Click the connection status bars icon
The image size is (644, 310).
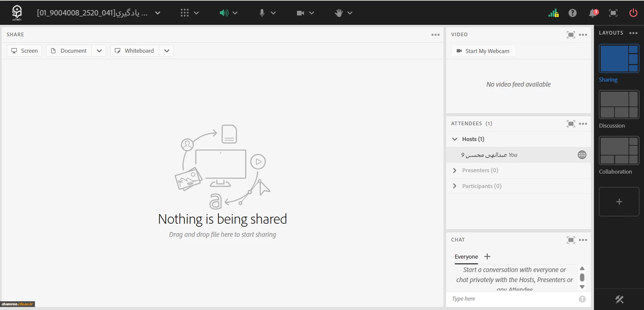[x=553, y=13]
